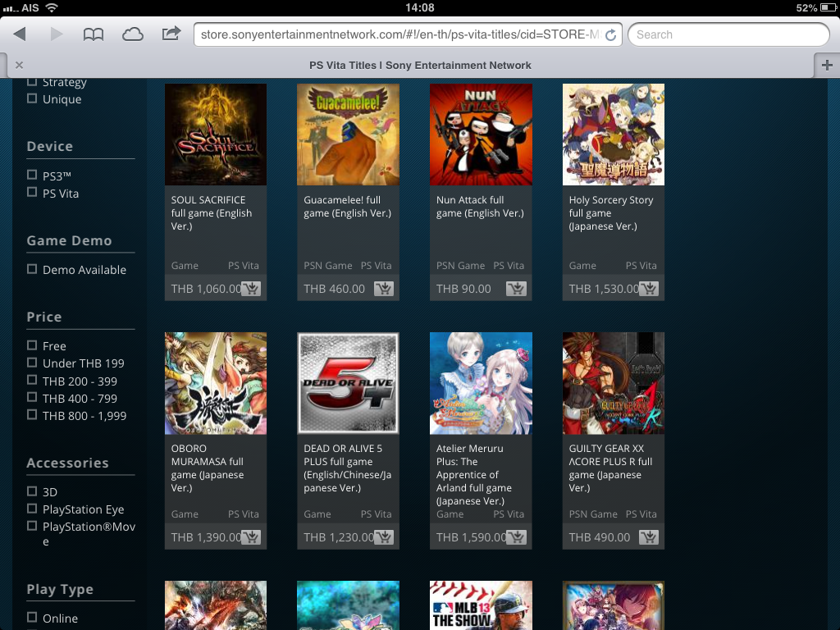Add Soul Sacrifice to cart

[251, 289]
